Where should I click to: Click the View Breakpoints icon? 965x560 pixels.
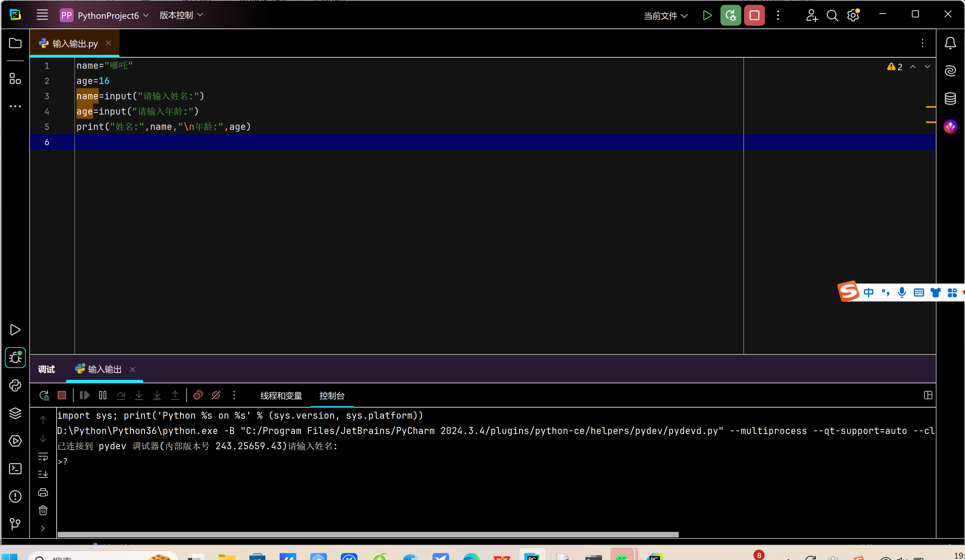[x=198, y=395]
